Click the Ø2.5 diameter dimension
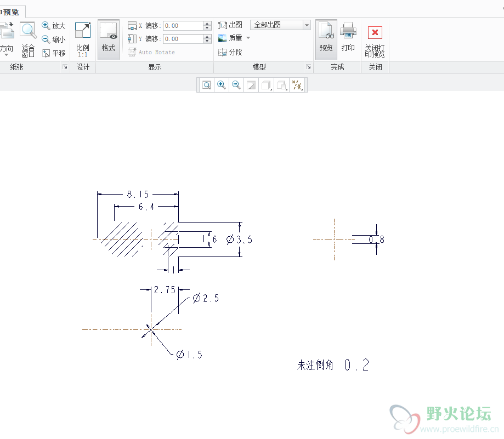The image size is (504, 439). 206,298
